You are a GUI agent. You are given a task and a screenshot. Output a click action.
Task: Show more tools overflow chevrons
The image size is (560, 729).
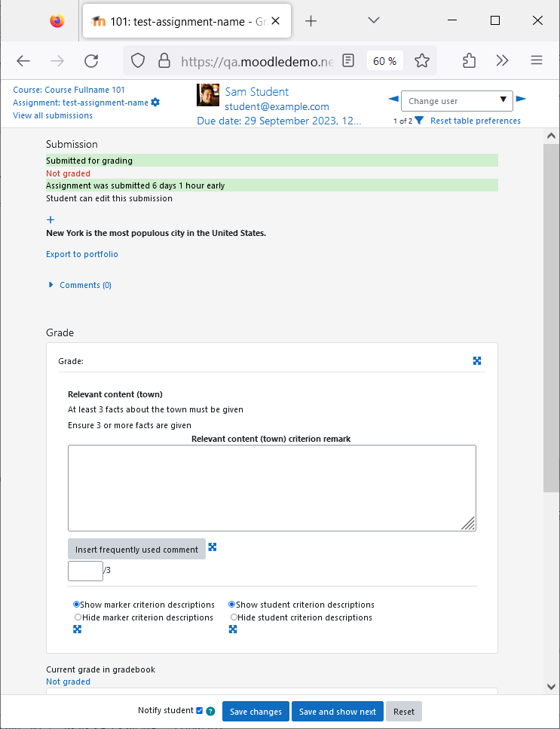click(x=503, y=60)
